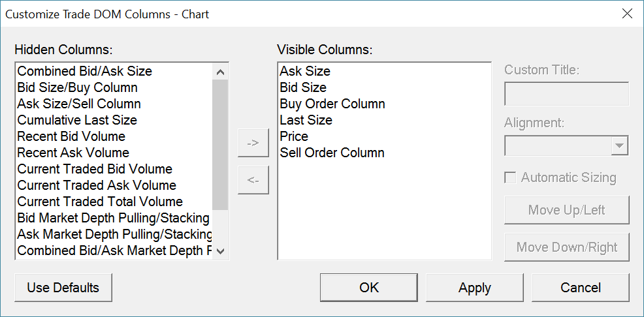
Task: Open the Alignment dropdown
Action: (x=619, y=145)
